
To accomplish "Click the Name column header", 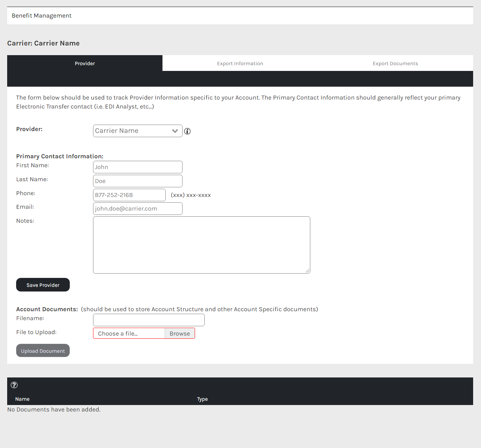I will (22, 399).
